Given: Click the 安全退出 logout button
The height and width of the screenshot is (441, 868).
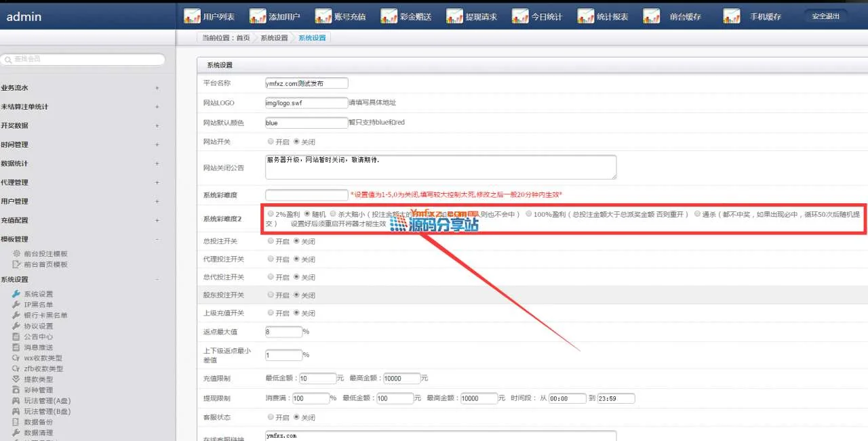Looking at the screenshot, I should point(825,16).
